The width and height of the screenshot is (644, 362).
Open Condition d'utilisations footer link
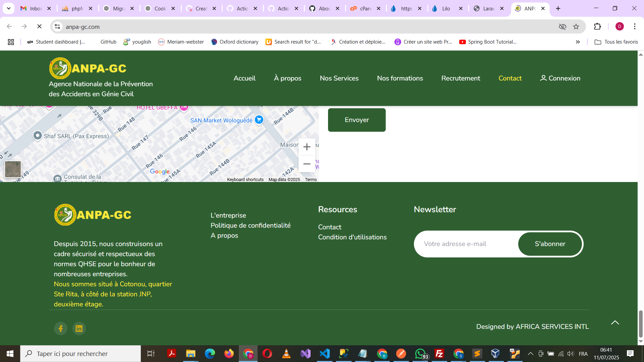(x=352, y=237)
